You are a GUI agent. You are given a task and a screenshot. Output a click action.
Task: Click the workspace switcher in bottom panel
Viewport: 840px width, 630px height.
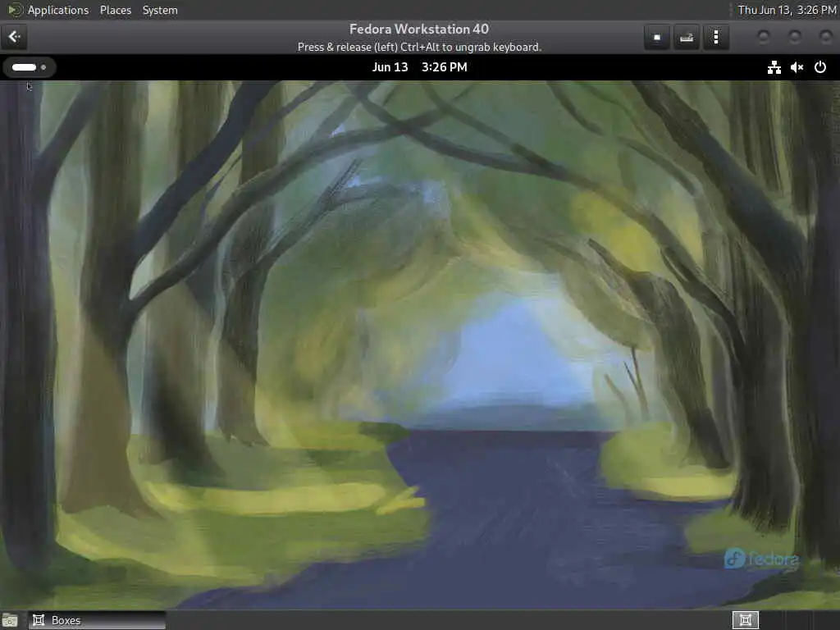[745, 620]
